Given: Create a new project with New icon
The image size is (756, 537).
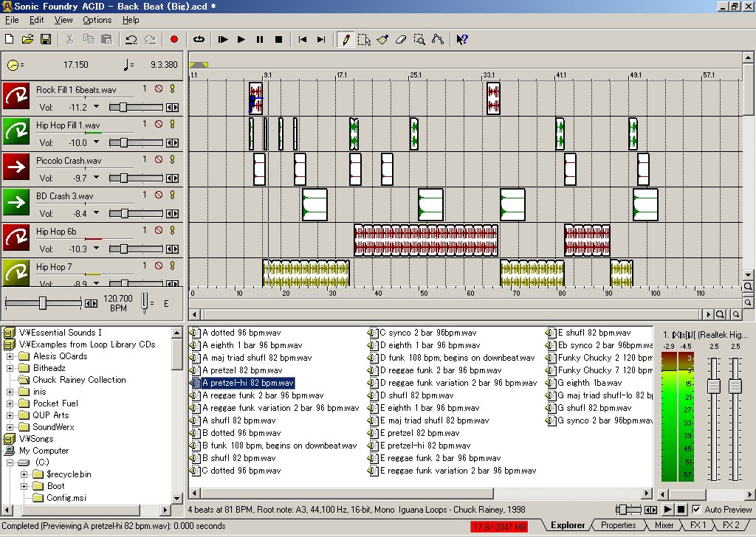Looking at the screenshot, I should pyautogui.click(x=9, y=40).
